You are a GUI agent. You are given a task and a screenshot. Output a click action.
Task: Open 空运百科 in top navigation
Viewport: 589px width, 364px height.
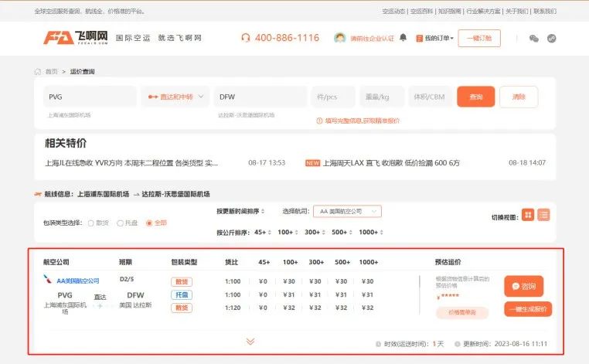pyautogui.click(x=421, y=12)
